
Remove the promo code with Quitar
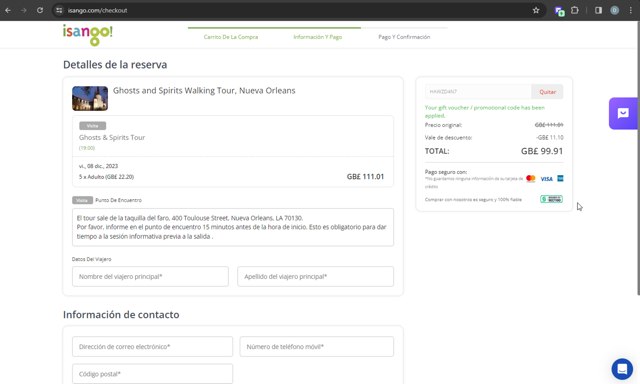pyautogui.click(x=547, y=92)
